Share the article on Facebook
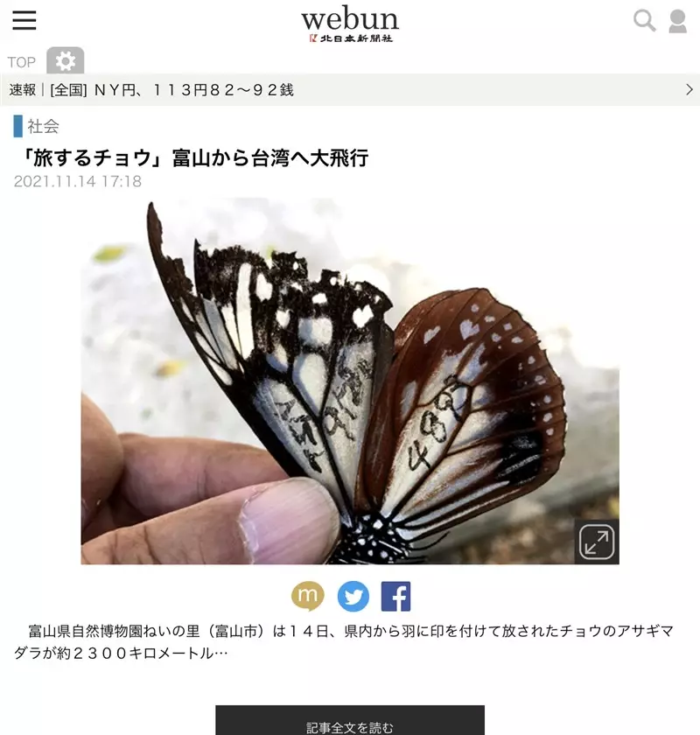The width and height of the screenshot is (700, 735). pyautogui.click(x=395, y=596)
